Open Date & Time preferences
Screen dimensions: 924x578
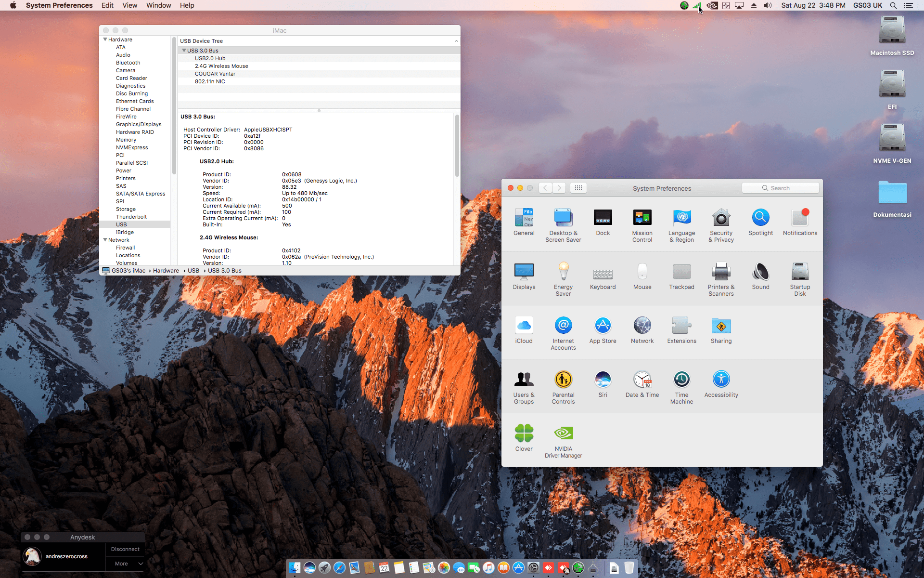pos(642,384)
